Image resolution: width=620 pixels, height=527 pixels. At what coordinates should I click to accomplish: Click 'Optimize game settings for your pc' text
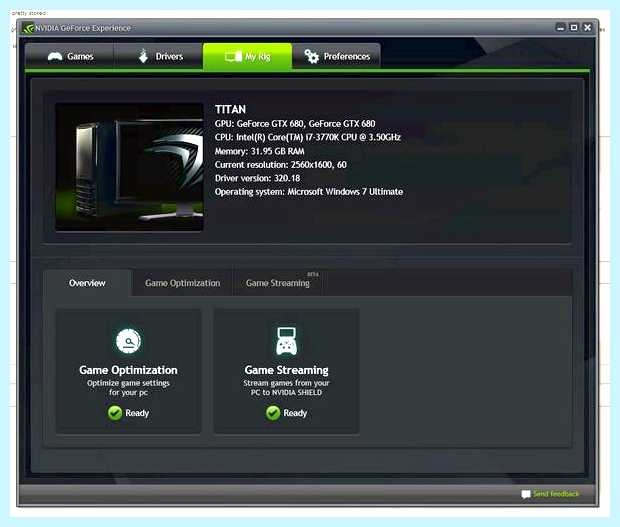(129, 387)
